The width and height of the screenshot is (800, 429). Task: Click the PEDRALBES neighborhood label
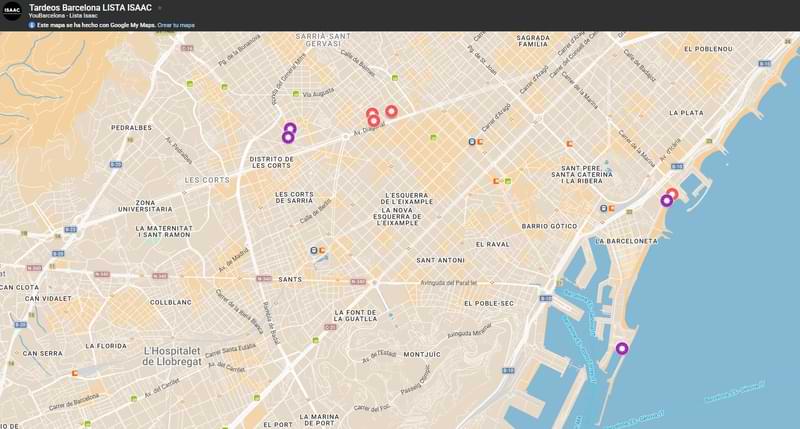132,128
